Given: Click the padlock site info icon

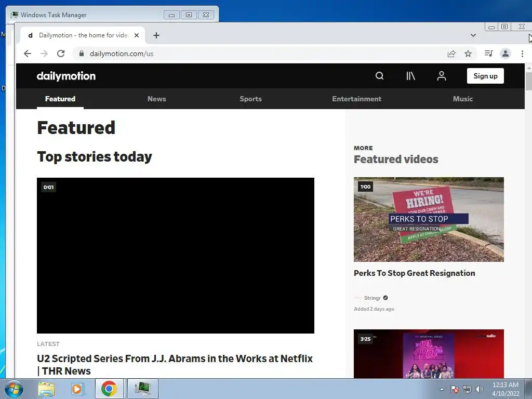Looking at the screenshot, I should point(82,54).
